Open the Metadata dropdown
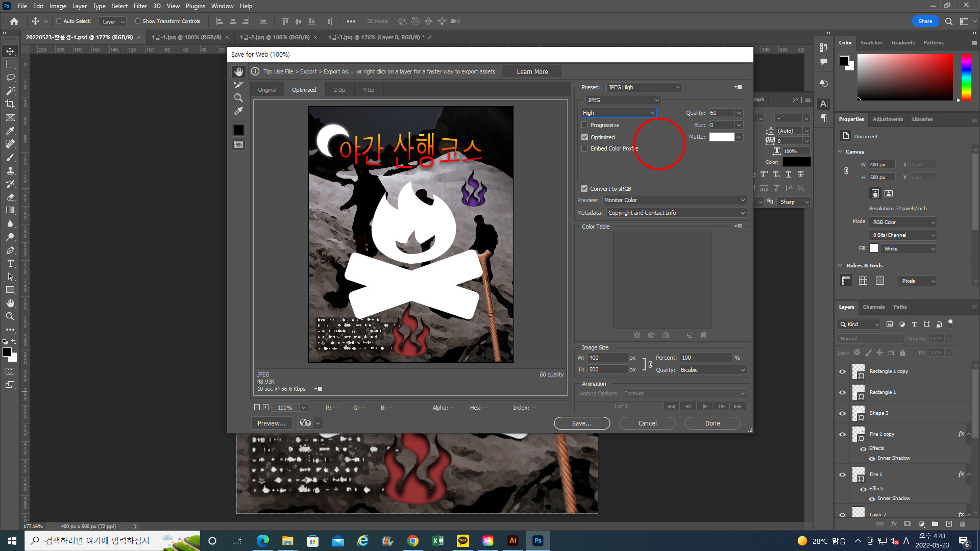980x551 pixels. 676,213
